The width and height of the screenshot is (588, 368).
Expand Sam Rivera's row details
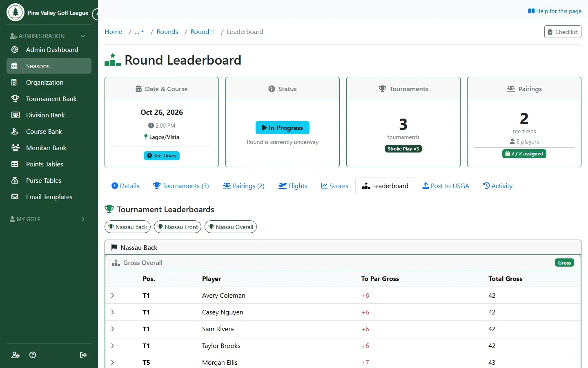tap(113, 329)
